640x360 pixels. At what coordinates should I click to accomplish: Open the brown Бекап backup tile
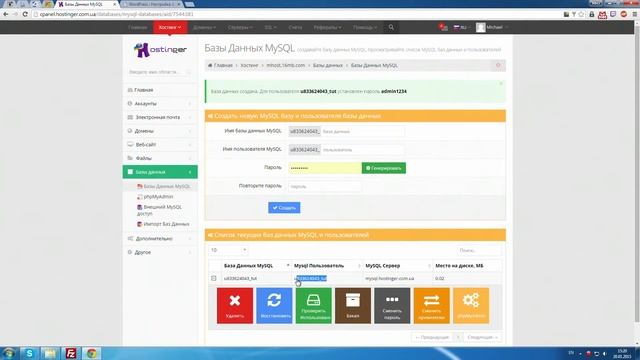(x=353, y=306)
